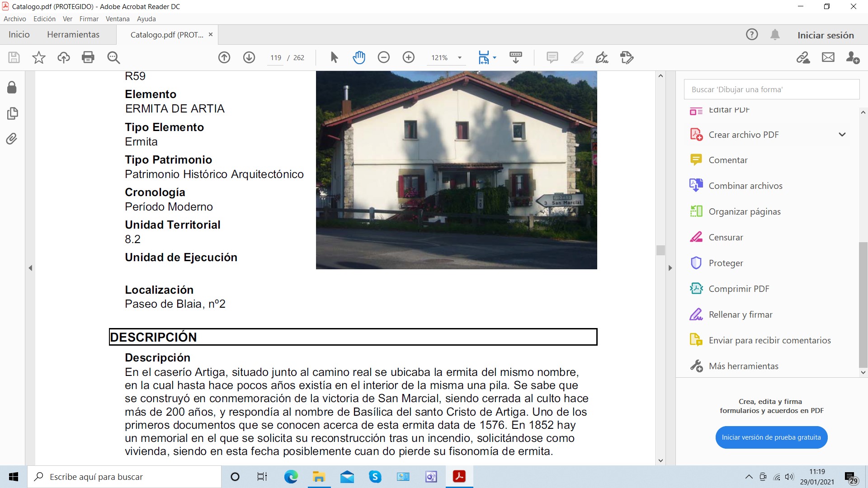
Task: Open File Explorer from taskbar
Action: point(319,477)
